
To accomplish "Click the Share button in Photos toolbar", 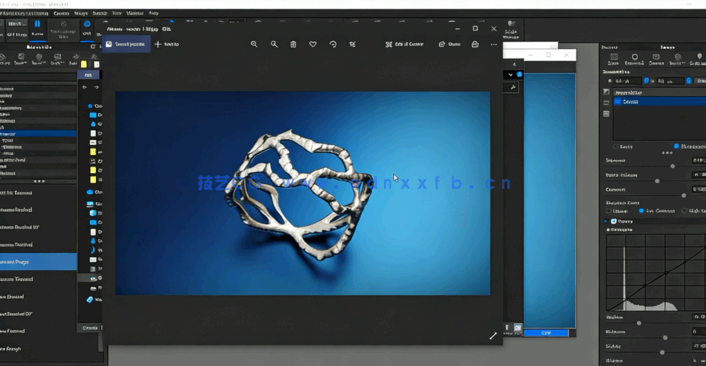I will point(449,44).
